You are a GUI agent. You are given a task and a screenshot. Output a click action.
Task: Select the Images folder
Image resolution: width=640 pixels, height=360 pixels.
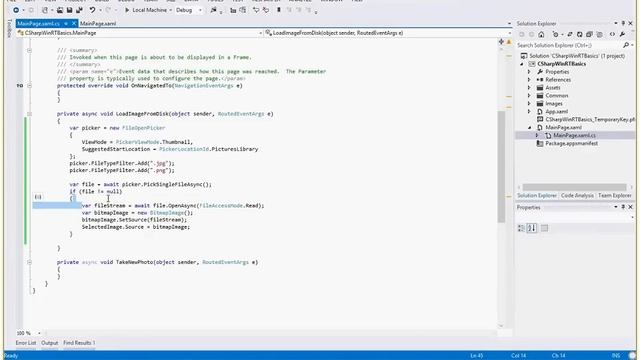[553, 104]
